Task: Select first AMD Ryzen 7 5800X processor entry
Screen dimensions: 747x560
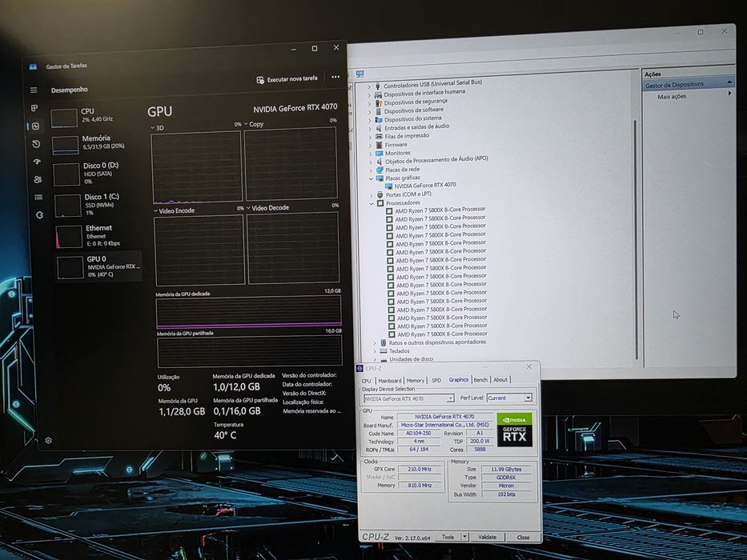Action: (x=440, y=210)
